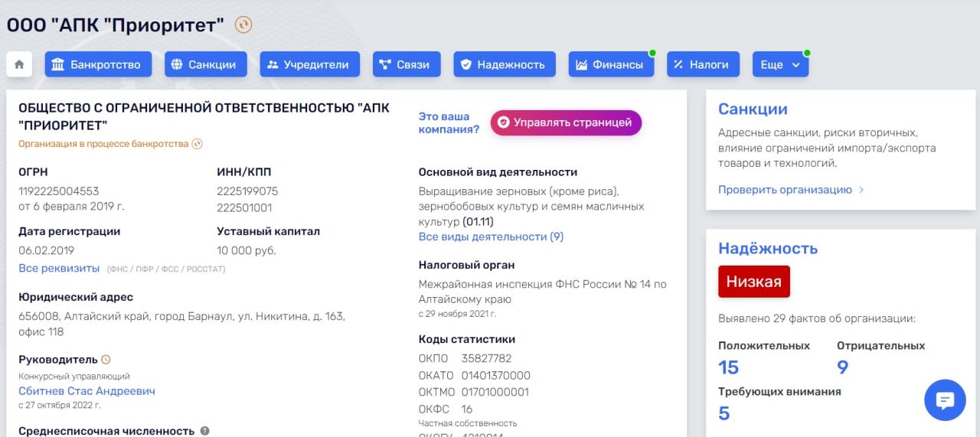Open the Все реквизиты link
This screenshot has height=437, width=980.
tap(59, 268)
